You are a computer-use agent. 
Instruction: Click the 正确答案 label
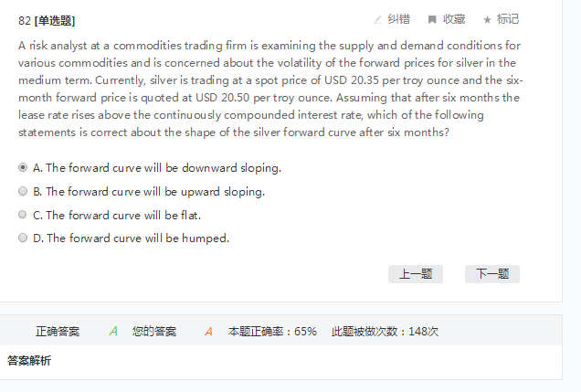point(58,331)
